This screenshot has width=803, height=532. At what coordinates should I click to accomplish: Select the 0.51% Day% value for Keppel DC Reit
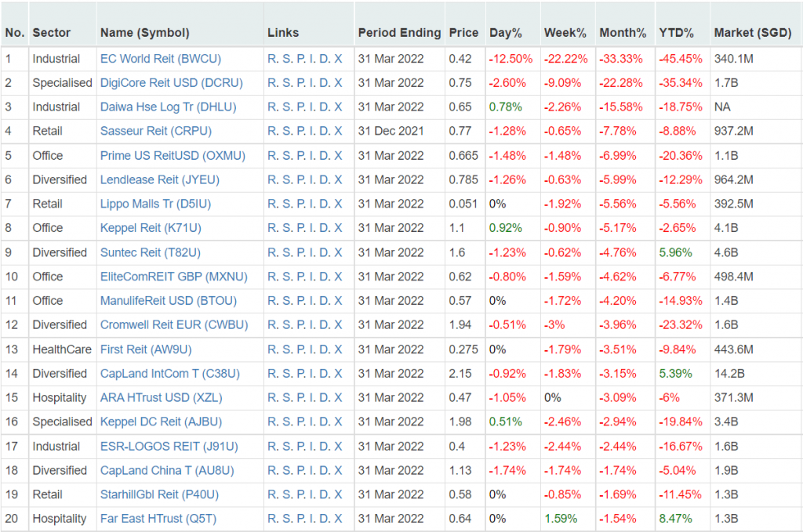click(x=506, y=422)
